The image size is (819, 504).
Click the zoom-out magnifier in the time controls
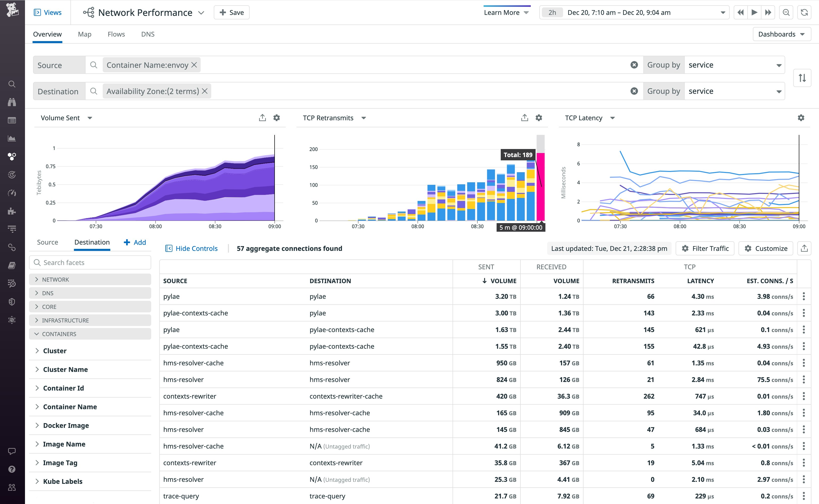coord(786,12)
